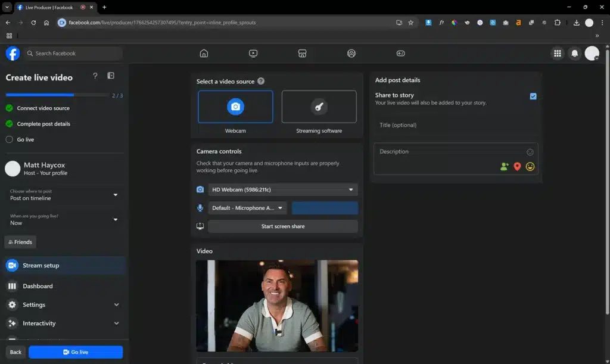Open the browser three-dot menu
This screenshot has width=610, height=364.
(602, 23)
